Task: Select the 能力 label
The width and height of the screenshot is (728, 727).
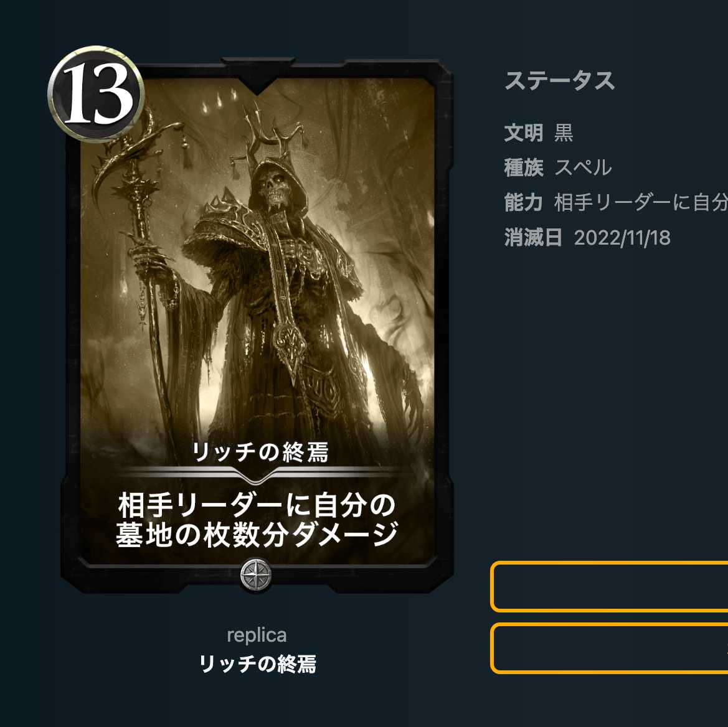Action: [524, 203]
